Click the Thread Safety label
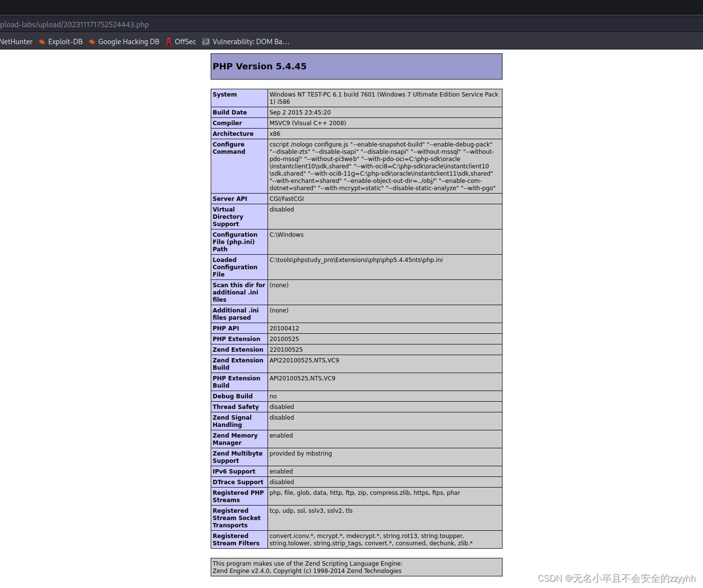This screenshot has width=703, height=588. point(236,407)
